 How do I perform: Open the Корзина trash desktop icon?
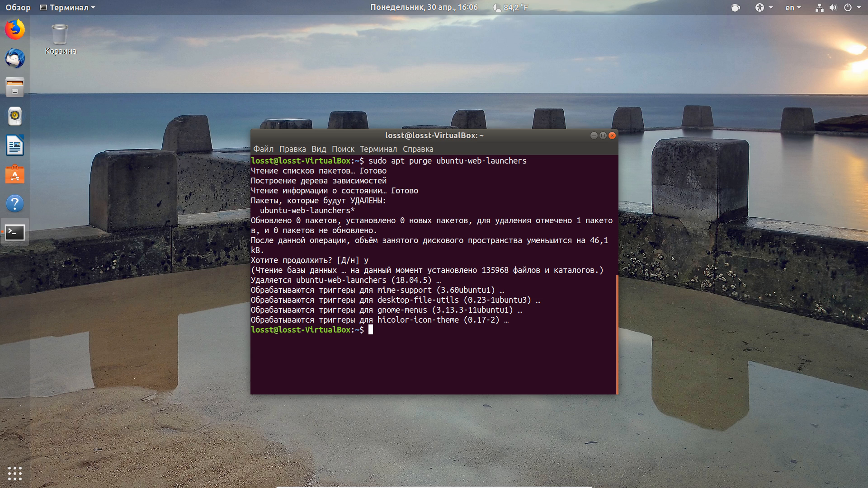(x=60, y=40)
